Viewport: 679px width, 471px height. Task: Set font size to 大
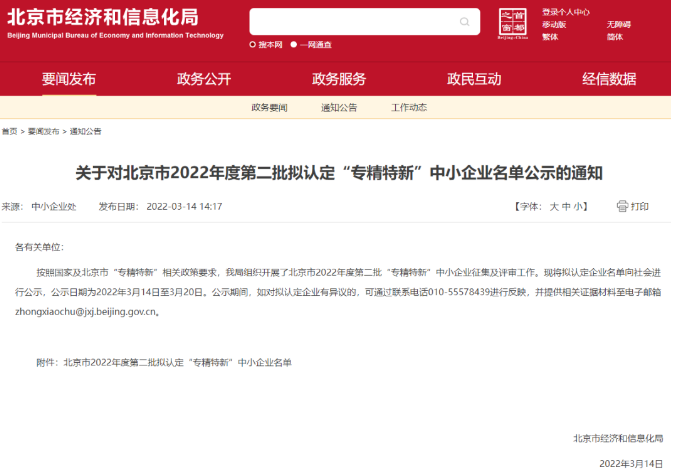pyautogui.click(x=554, y=207)
